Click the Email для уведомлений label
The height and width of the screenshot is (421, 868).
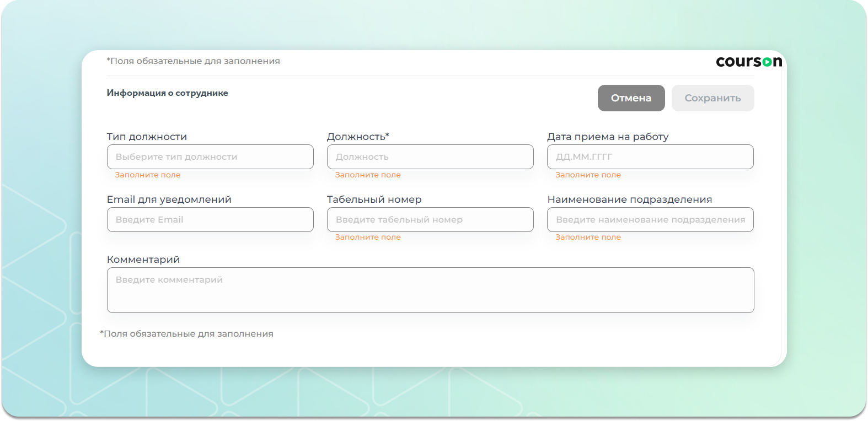[169, 199]
